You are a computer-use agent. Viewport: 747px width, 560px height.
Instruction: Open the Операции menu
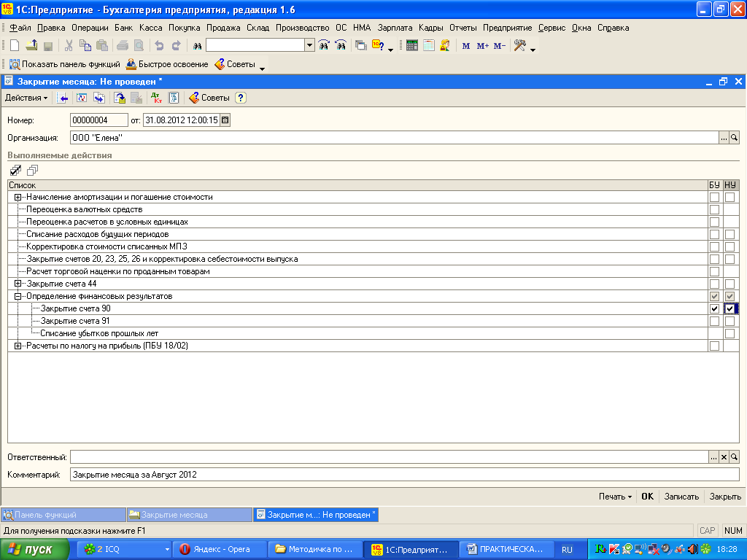(x=90, y=28)
